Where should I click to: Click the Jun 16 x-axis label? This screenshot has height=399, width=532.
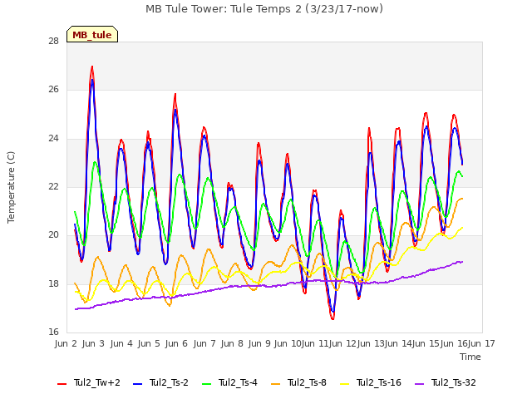[454, 343]
